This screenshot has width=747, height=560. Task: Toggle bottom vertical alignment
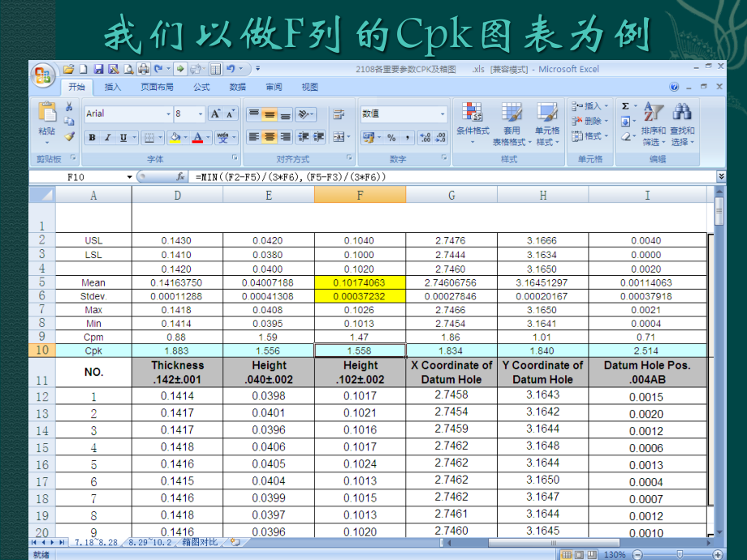(x=285, y=114)
